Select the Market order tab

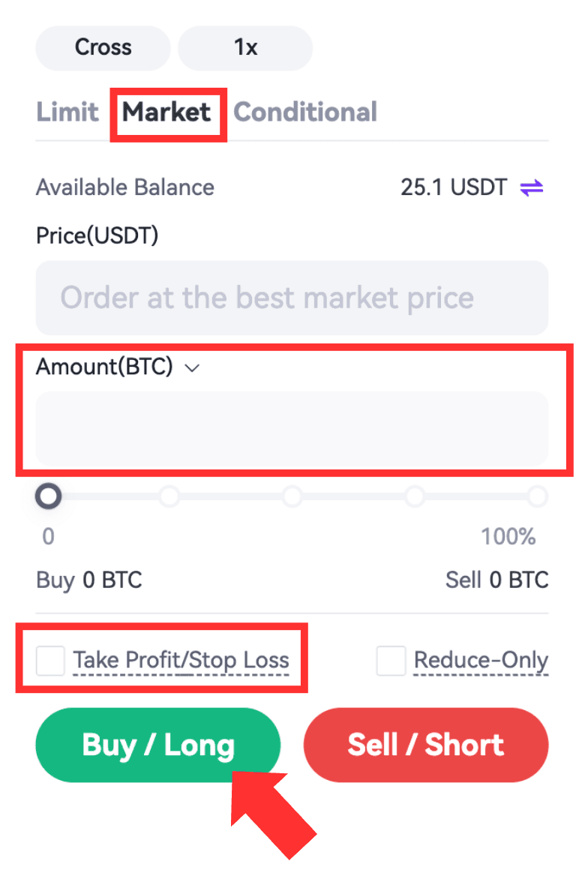pos(166,112)
